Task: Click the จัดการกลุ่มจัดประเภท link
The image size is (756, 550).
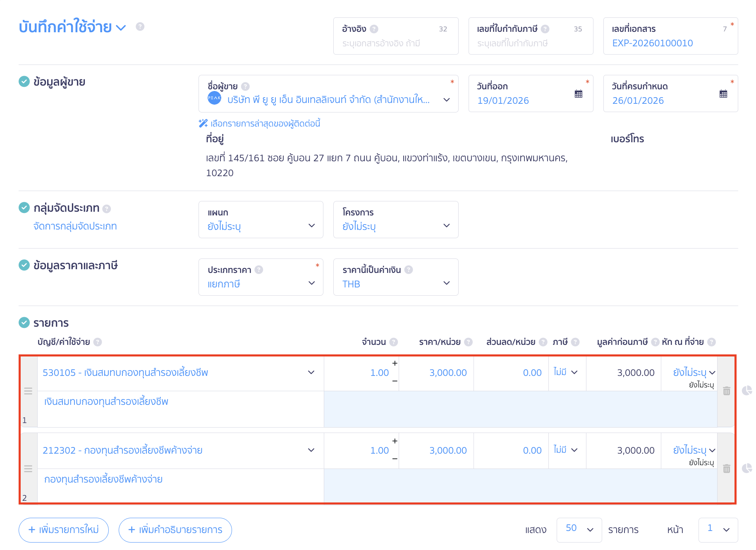Action: pyautogui.click(x=75, y=226)
